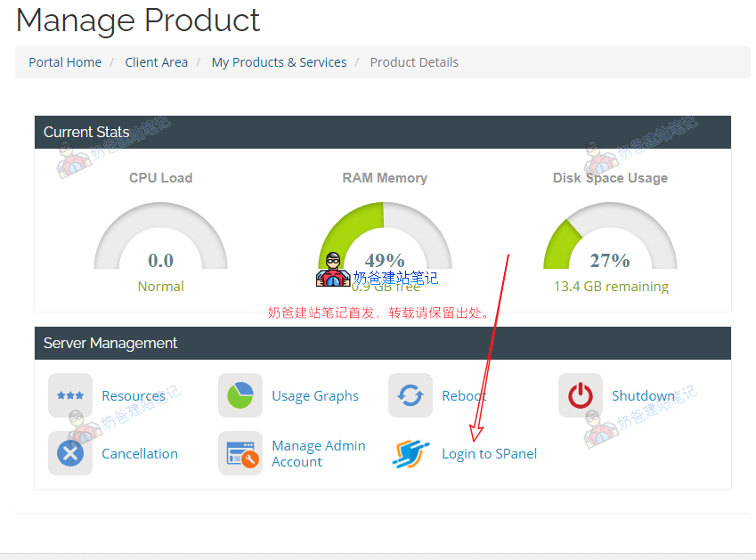Click the Reboot circular arrows icon

[x=411, y=395]
